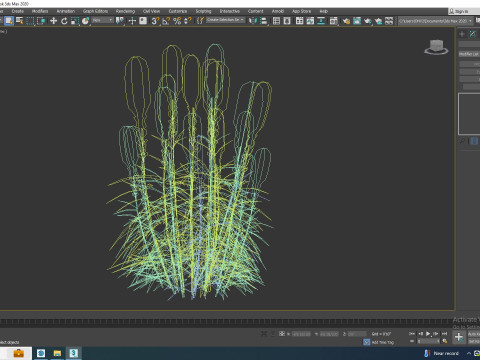Viewport: 480px width, 360px height.
Task: Open the project folder path dropdown
Action: coord(436,21)
